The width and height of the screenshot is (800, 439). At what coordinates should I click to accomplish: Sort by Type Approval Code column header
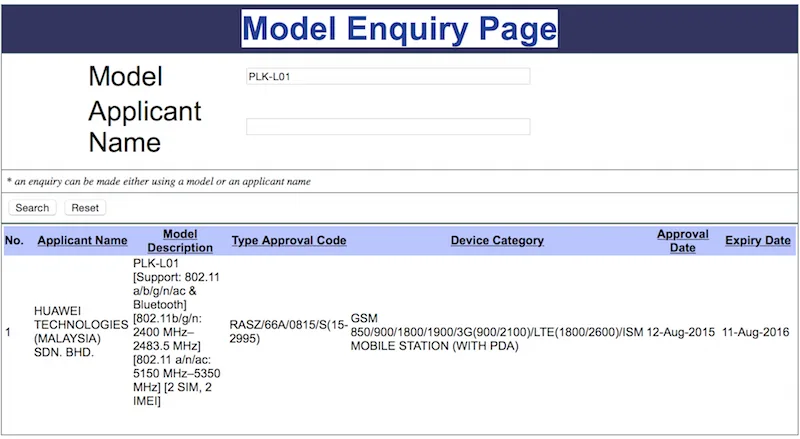click(289, 240)
